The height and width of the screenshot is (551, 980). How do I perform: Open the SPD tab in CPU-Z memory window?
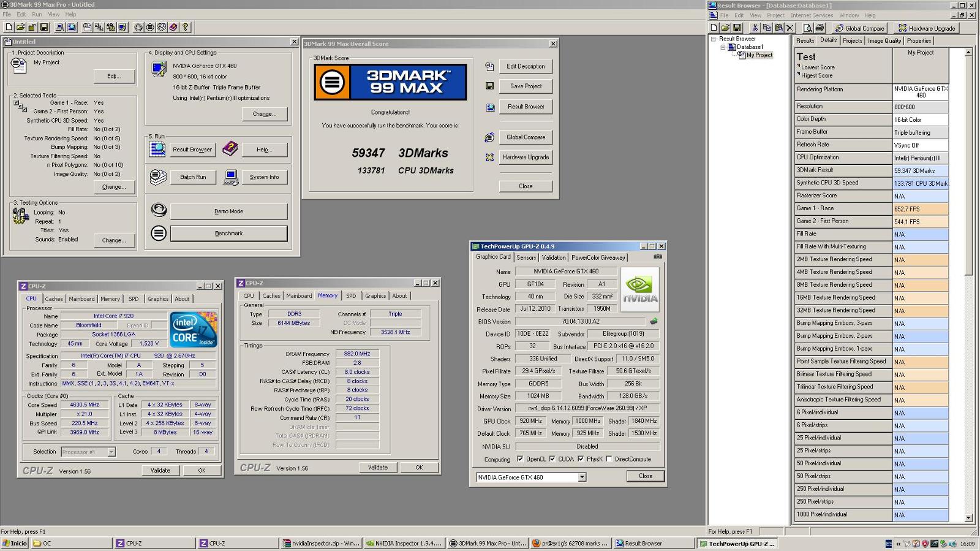tap(351, 296)
